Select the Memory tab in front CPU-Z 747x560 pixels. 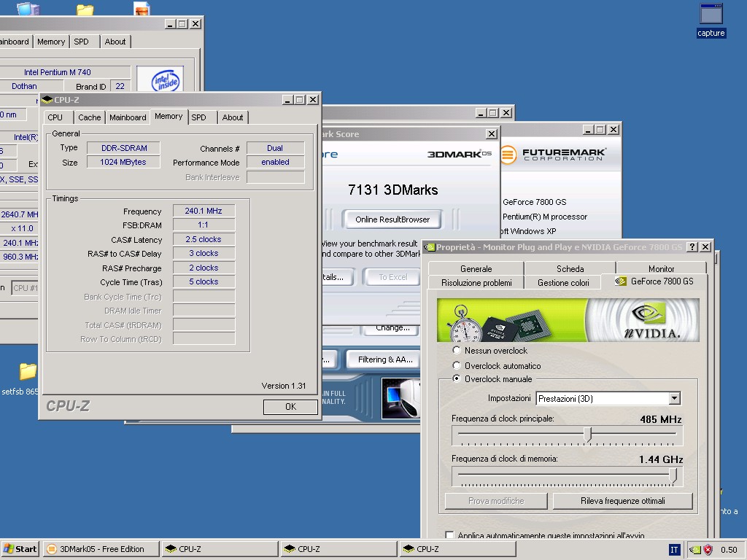coord(169,116)
